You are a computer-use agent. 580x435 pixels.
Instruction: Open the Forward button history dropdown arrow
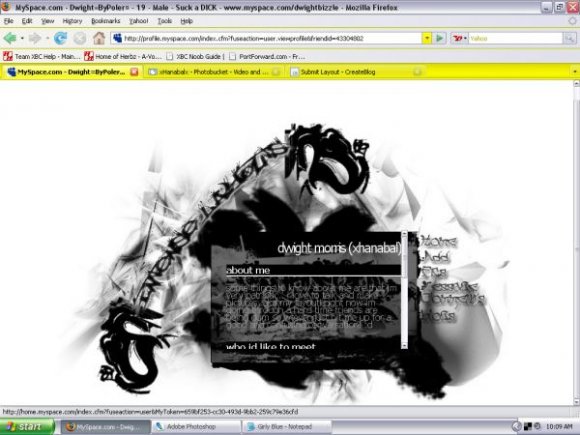(47, 38)
